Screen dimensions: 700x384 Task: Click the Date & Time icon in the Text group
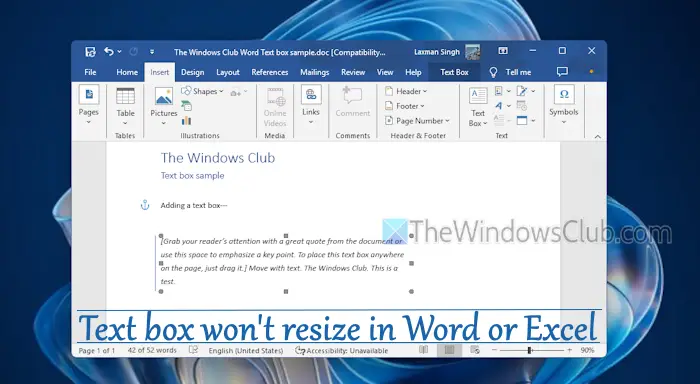click(x=521, y=106)
